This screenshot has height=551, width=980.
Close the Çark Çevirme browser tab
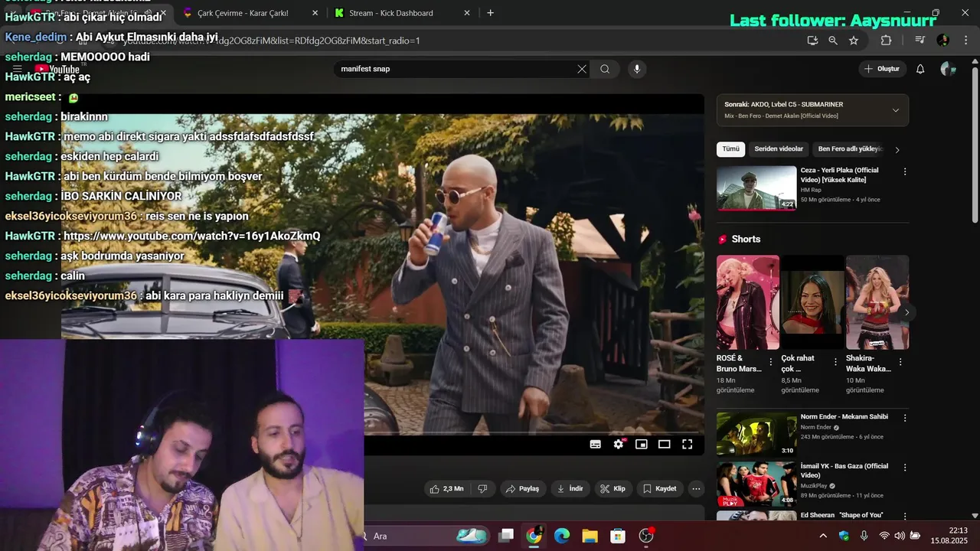click(x=315, y=13)
